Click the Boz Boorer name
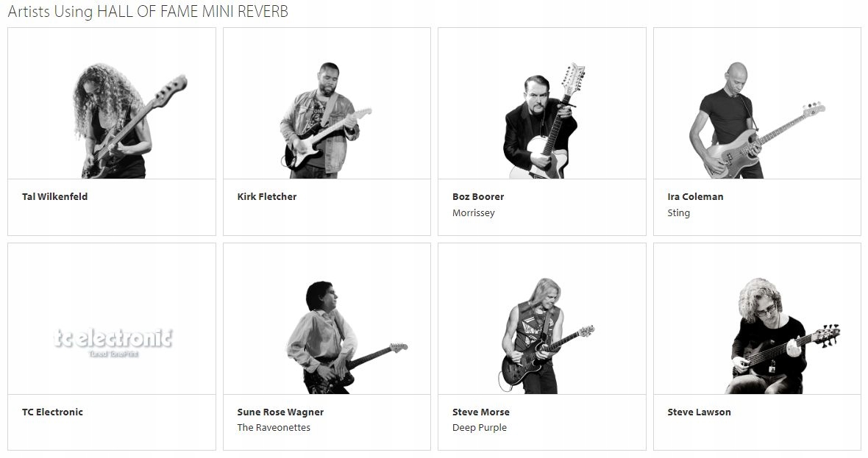The image size is (868, 458). (478, 196)
